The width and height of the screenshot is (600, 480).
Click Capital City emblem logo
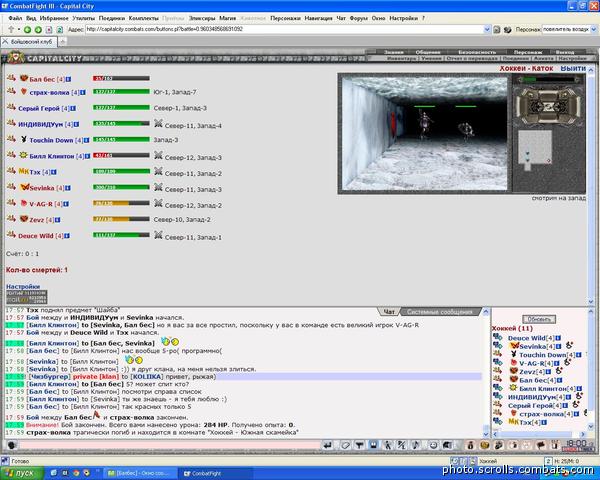pos(16,57)
